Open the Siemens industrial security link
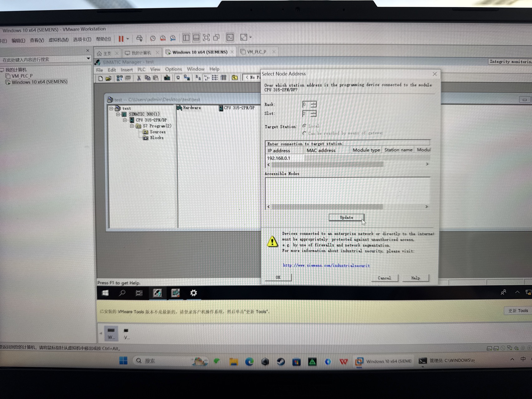Screen dimensions: 532x399 tap(326, 265)
